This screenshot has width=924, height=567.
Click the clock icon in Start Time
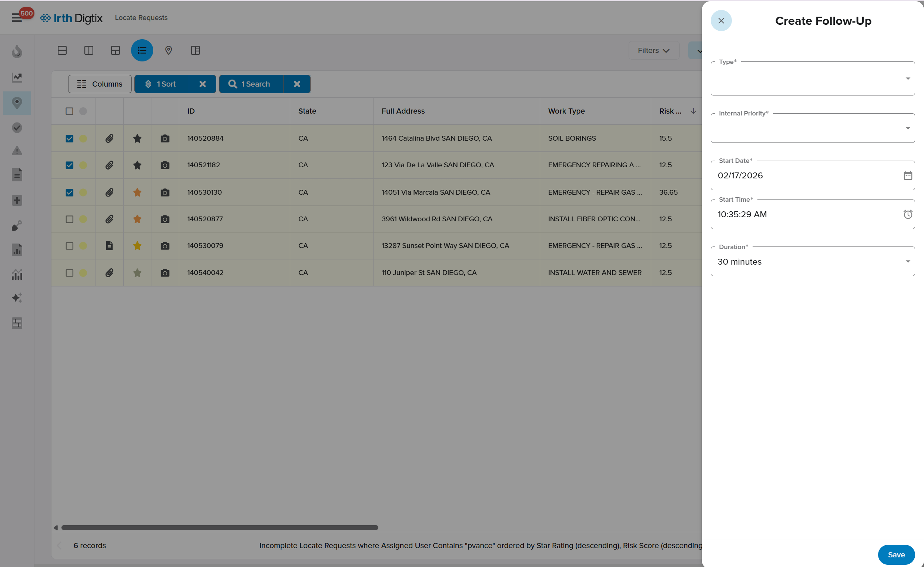click(907, 215)
